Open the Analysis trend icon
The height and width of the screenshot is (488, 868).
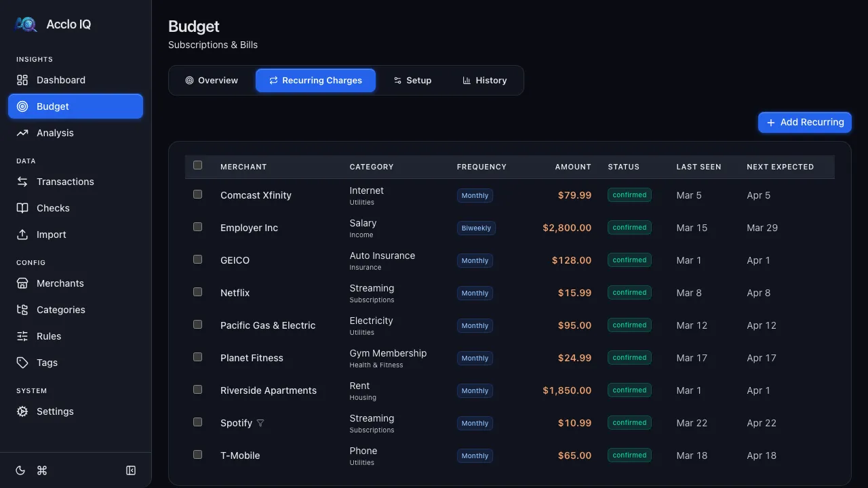pyautogui.click(x=22, y=133)
